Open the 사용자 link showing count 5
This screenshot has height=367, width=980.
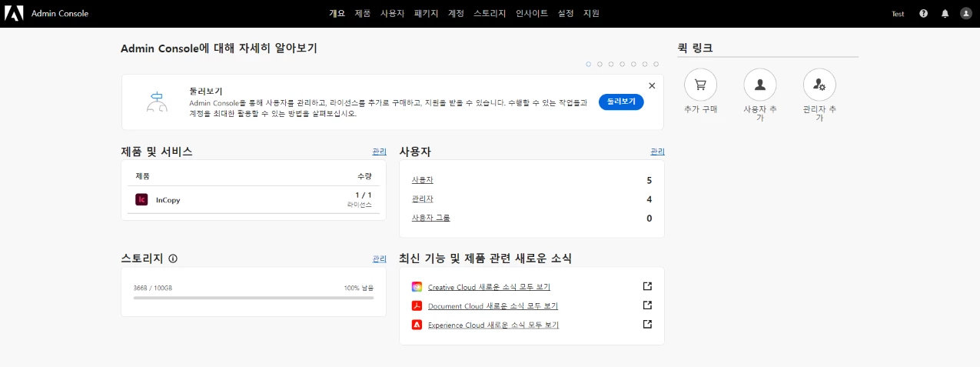pos(422,180)
